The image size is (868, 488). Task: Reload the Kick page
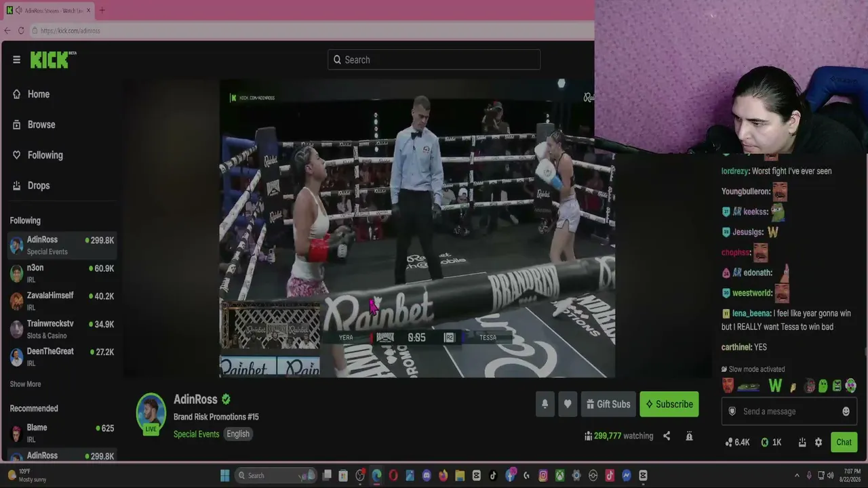coord(21,30)
